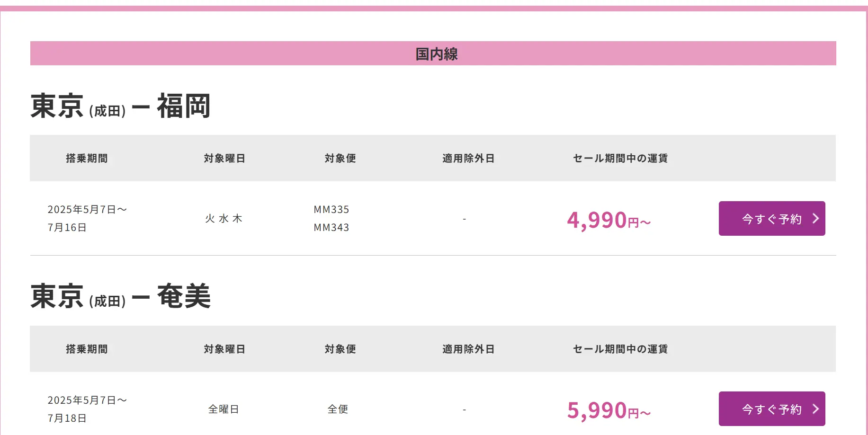
Task: Click the 搭乗期間 column header in the Fukuoka table
Action: (87, 158)
